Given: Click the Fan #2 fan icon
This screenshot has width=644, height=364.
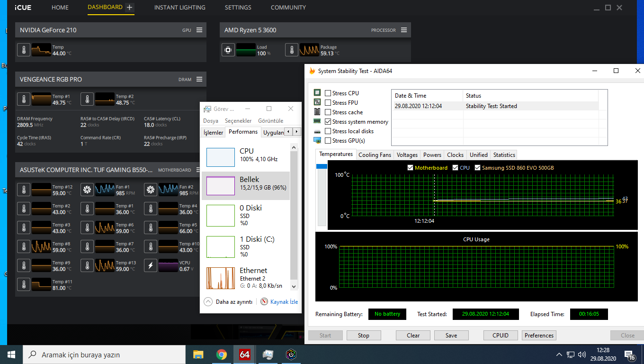Looking at the screenshot, I should tap(151, 190).
